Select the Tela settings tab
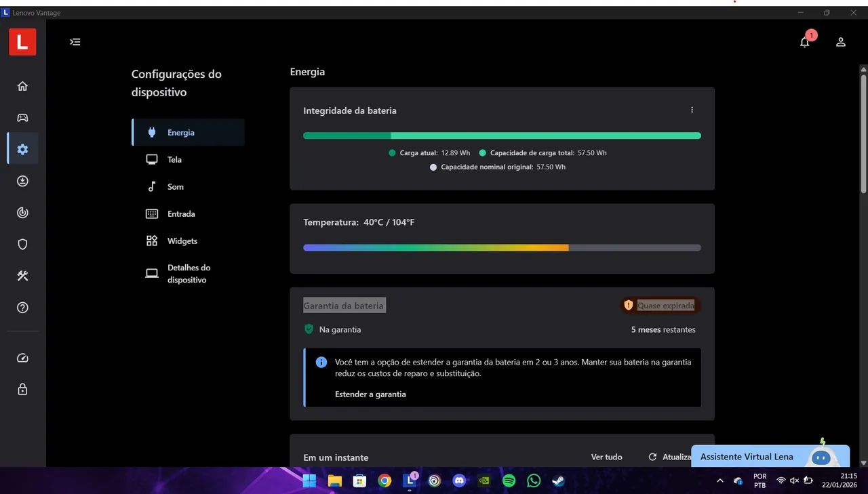The height and width of the screenshot is (494, 868). (174, 160)
